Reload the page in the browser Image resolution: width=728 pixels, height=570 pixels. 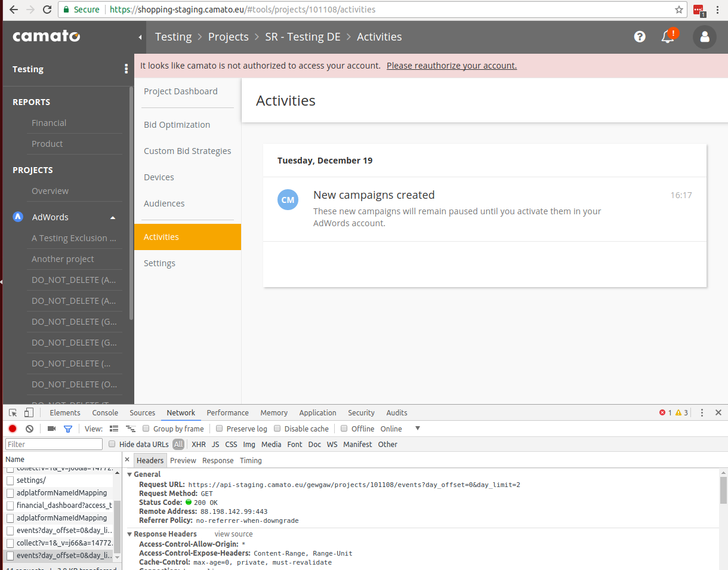click(47, 10)
